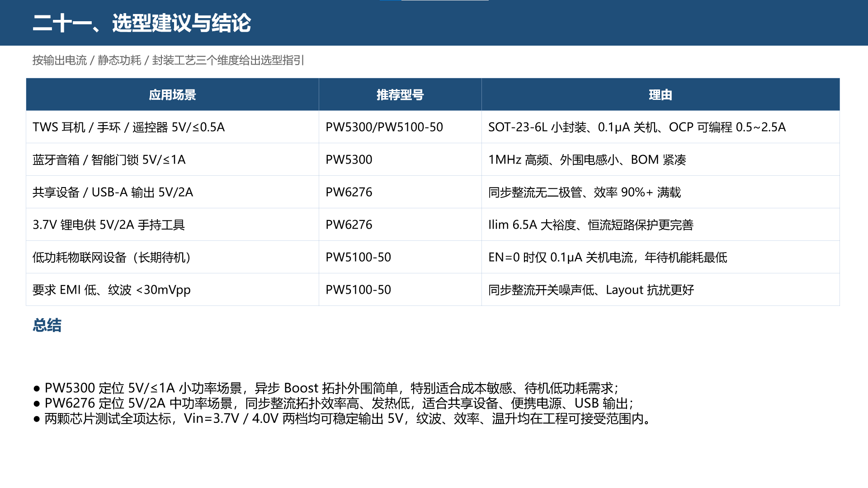Select the bullet starting 两颗芯片测试全项达标
Viewport: 868px width, 488px height.
[x=343, y=418]
